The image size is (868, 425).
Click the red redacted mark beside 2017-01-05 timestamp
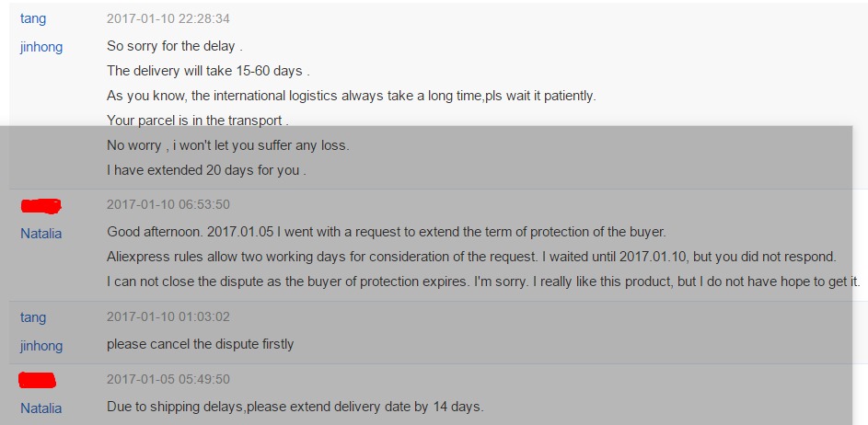38,380
